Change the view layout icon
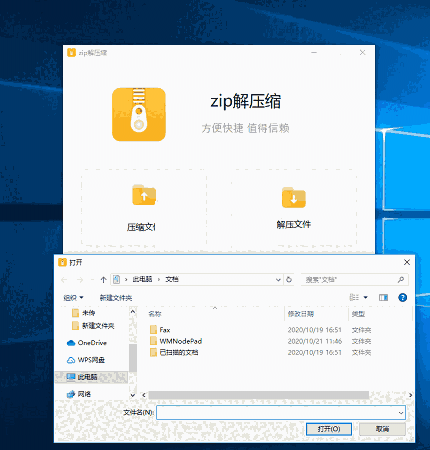Image resolution: width=430 pixels, height=450 pixels. (354, 297)
